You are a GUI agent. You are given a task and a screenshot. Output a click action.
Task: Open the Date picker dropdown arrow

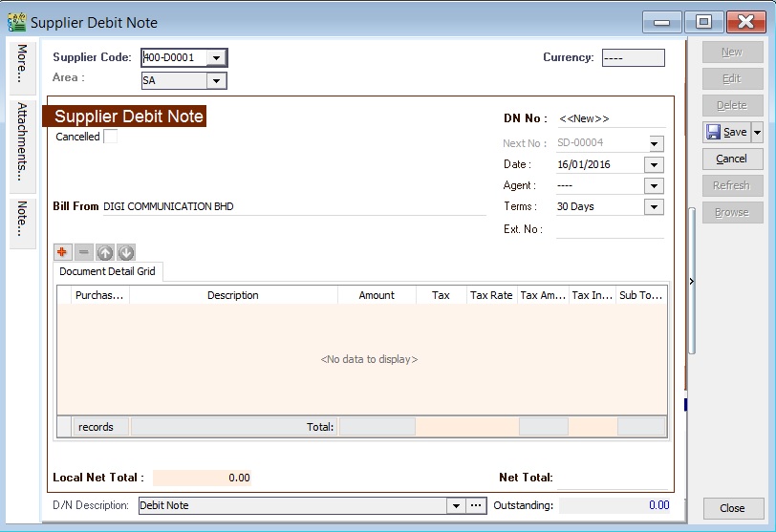click(x=655, y=164)
